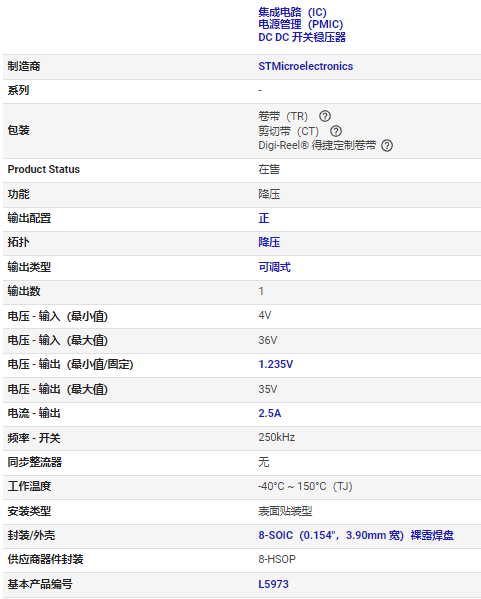Click the 正 output configuration link
481x599 pixels.
pyautogui.click(x=264, y=218)
